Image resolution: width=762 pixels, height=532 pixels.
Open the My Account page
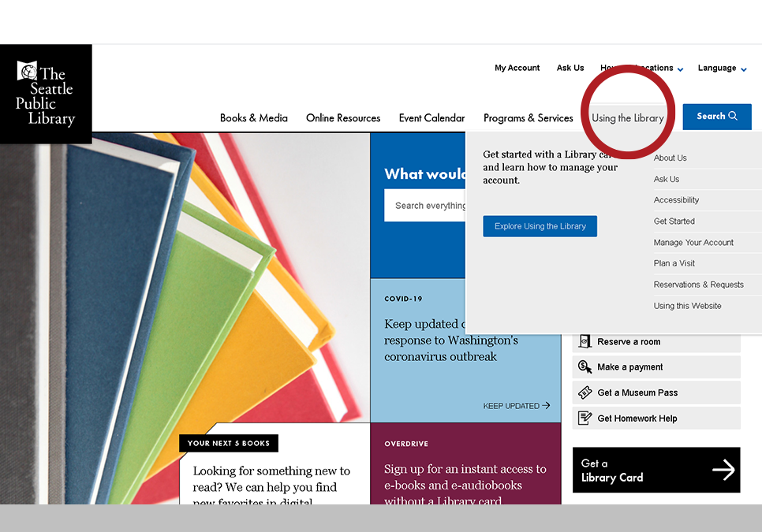pos(517,68)
